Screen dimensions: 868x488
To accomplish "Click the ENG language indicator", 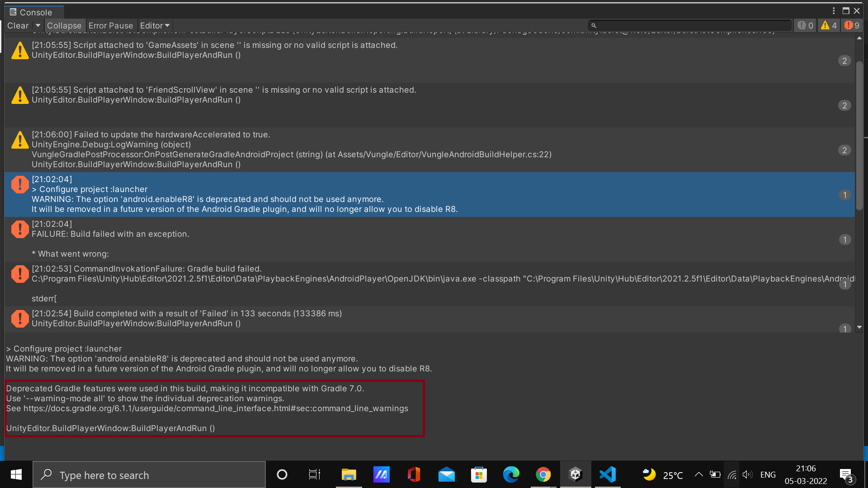I will pyautogui.click(x=768, y=475).
